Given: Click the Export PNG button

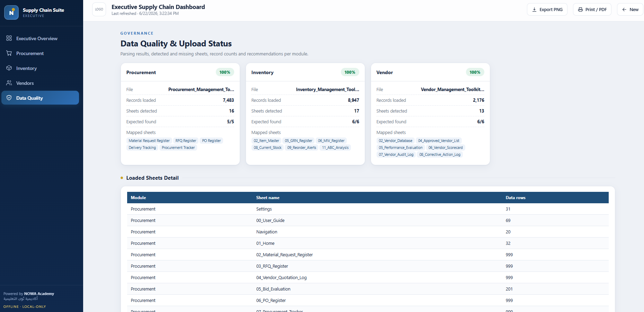Looking at the screenshot, I should 547,9.
